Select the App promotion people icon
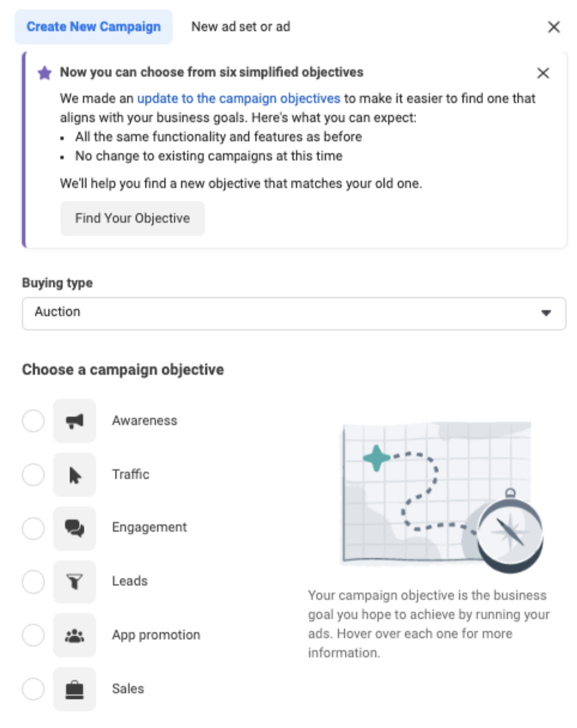The image size is (577, 728). coord(74,635)
